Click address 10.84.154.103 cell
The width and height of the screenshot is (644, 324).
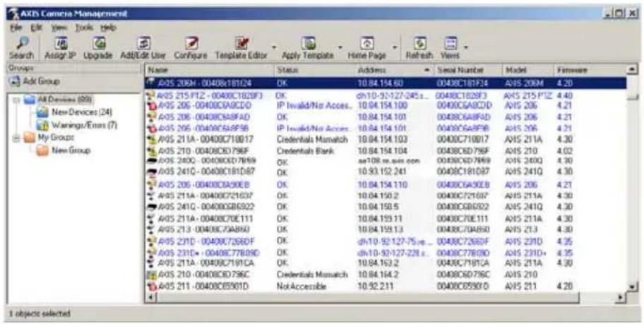coord(381,140)
